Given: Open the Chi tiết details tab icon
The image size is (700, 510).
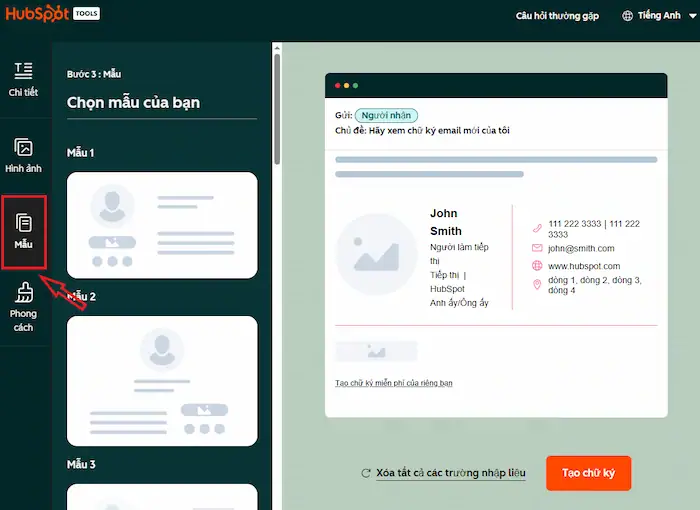Looking at the screenshot, I should (23, 70).
